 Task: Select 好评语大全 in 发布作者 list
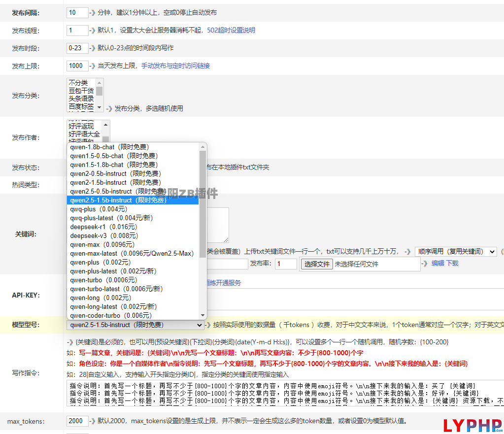click(x=84, y=134)
